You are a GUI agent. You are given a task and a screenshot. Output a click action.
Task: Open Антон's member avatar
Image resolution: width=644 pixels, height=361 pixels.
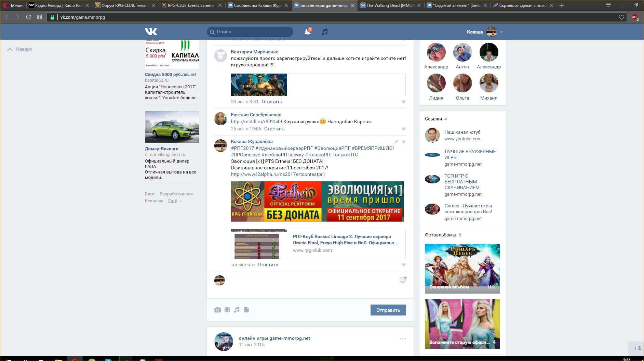462,52
